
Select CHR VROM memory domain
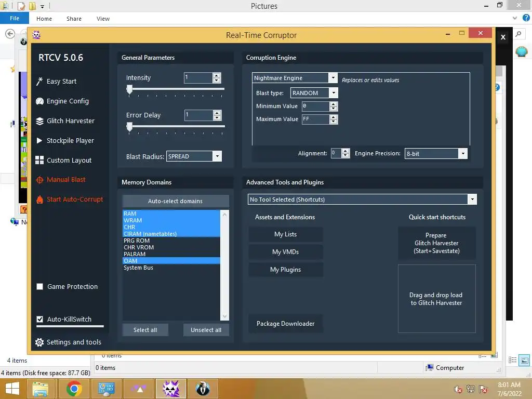click(171, 247)
